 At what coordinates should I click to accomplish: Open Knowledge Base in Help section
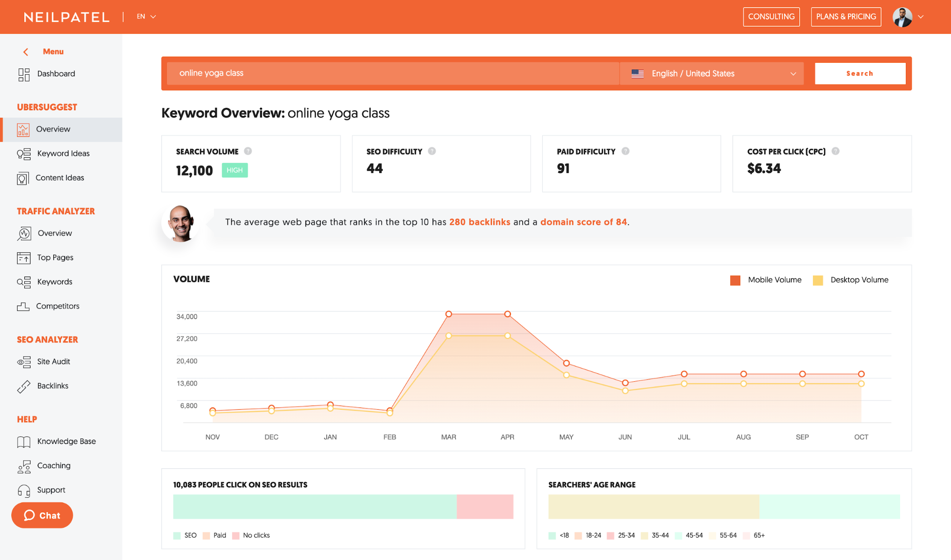pyautogui.click(x=66, y=442)
